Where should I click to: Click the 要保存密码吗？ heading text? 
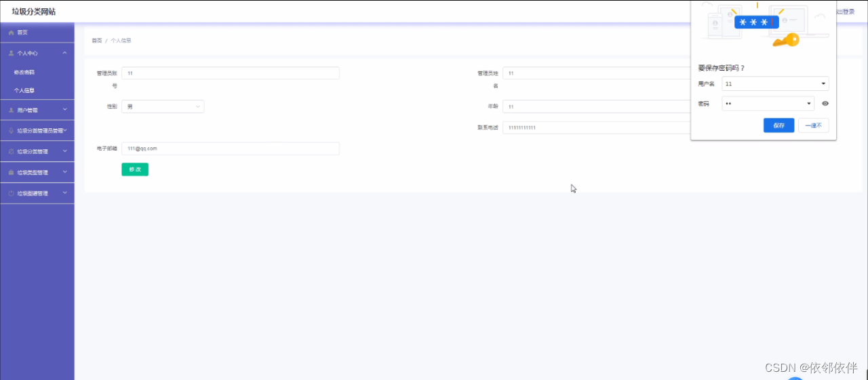point(722,68)
